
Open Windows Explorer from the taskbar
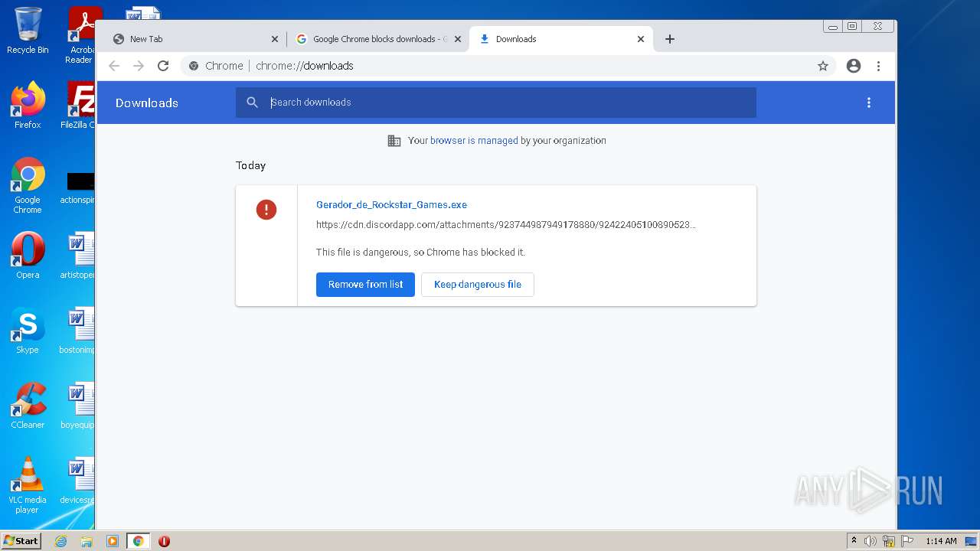tap(87, 541)
